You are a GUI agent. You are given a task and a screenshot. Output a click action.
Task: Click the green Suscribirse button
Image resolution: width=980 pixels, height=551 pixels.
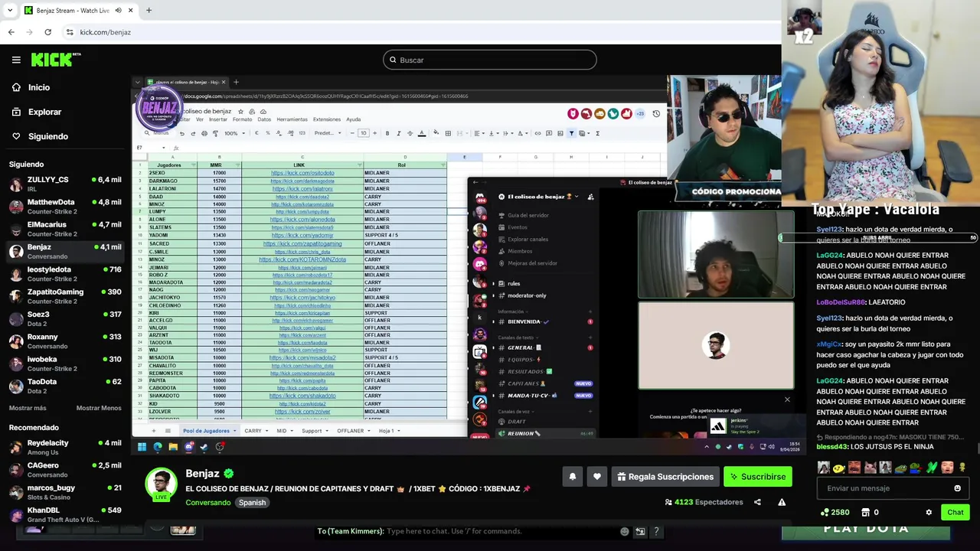coord(758,477)
